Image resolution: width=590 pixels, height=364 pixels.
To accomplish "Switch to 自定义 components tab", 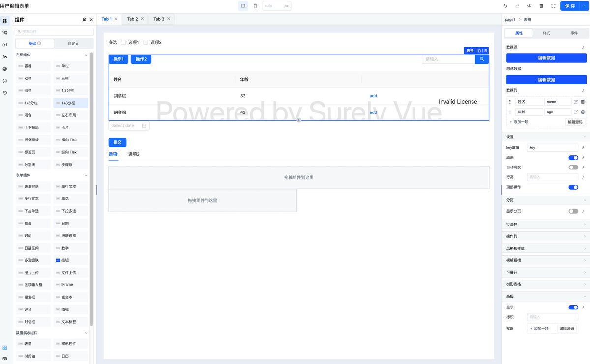I will tap(73, 43).
